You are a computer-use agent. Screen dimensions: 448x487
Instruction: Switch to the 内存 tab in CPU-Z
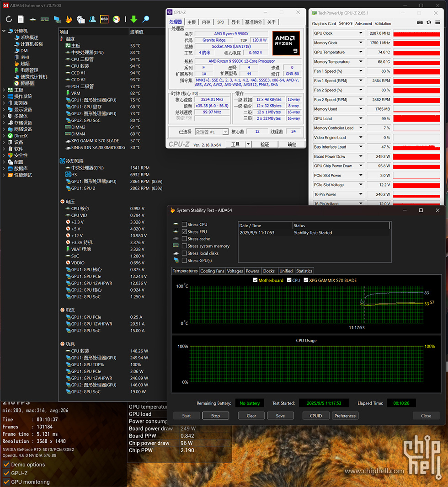[206, 22]
